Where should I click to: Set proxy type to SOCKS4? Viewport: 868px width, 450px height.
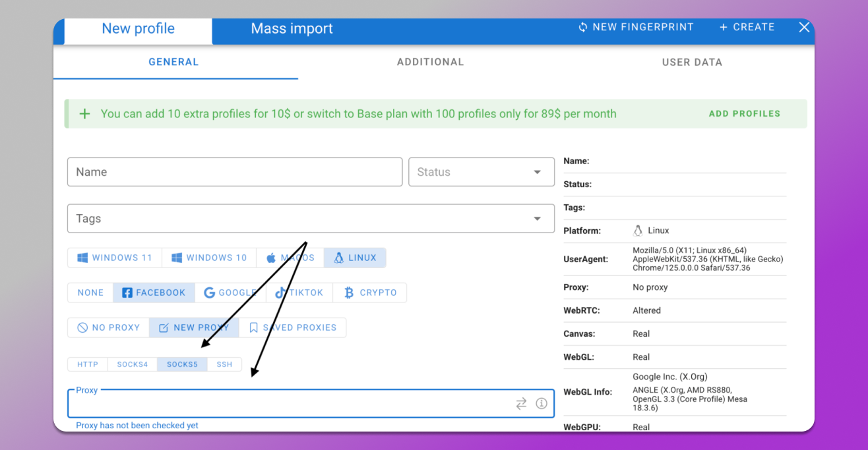click(x=133, y=364)
